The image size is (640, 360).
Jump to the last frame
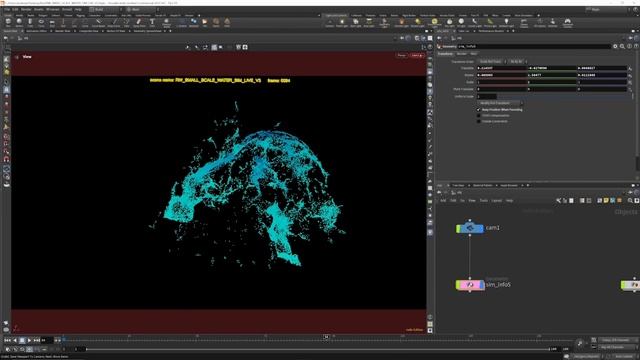(37, 340)
